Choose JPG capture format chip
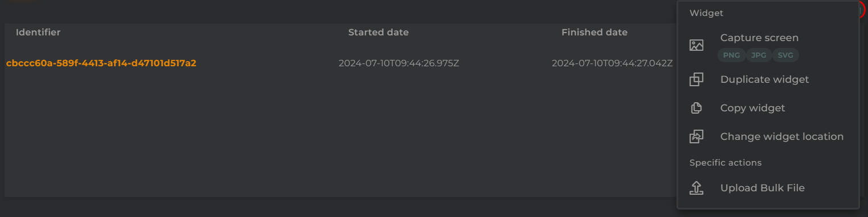 759,55
